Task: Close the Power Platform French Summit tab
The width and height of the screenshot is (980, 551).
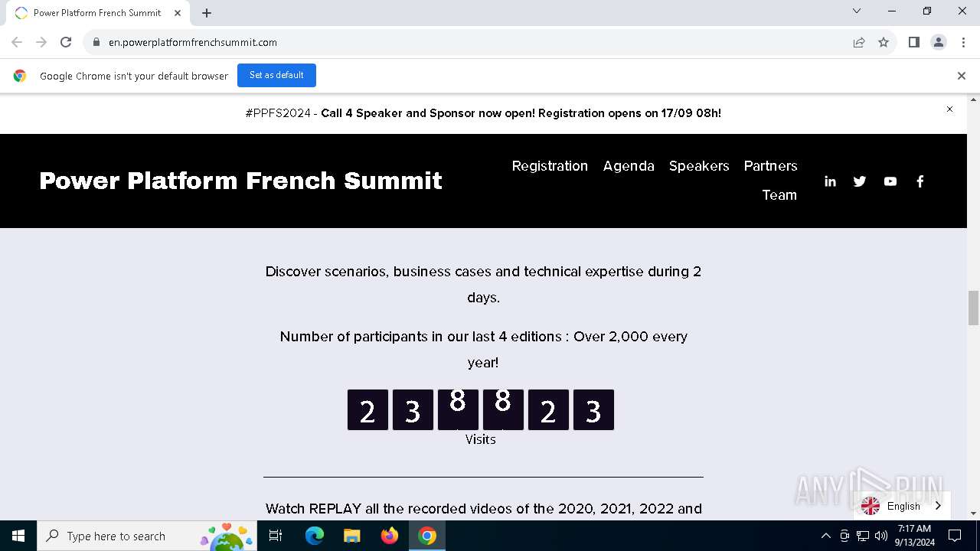Action: click(178, 12)
